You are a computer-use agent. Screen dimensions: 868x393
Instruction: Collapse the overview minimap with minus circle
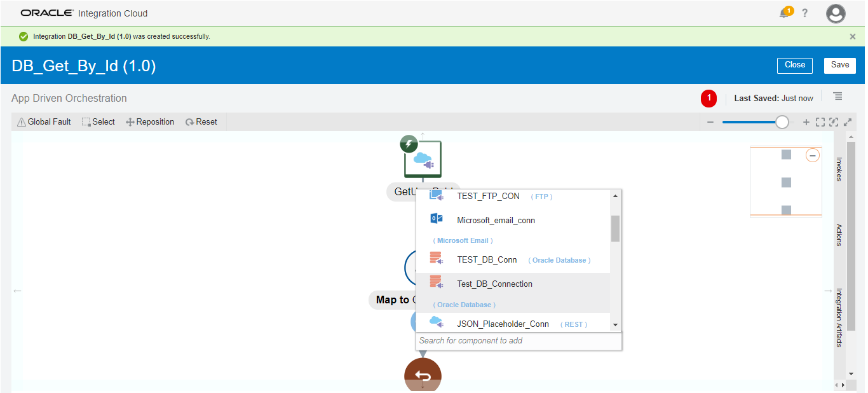pyautogui.click(x=813, y=155)
